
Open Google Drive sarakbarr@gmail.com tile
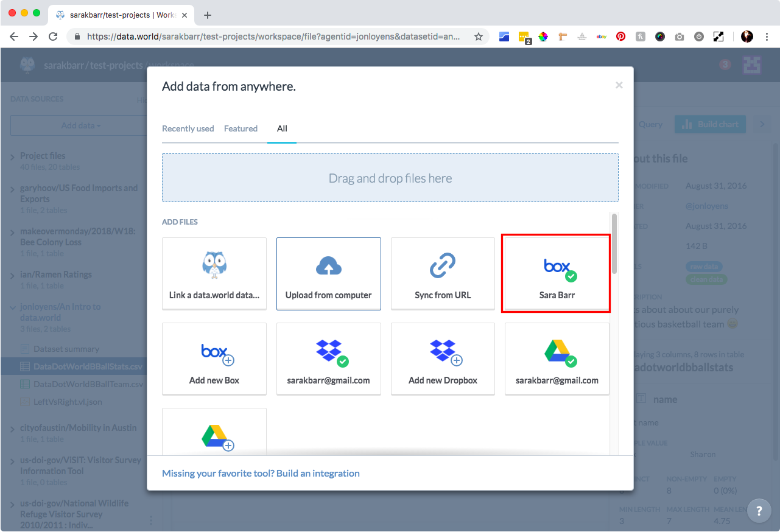click(557, 359)
